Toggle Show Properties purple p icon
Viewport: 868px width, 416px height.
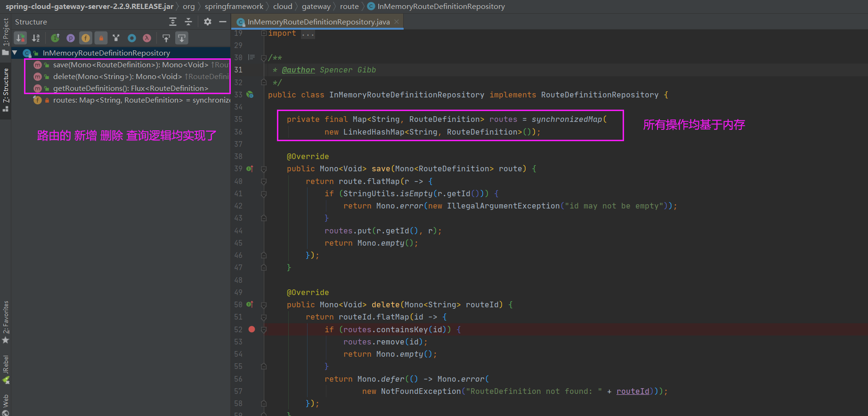pyautogui.click(x=71, y=38)
